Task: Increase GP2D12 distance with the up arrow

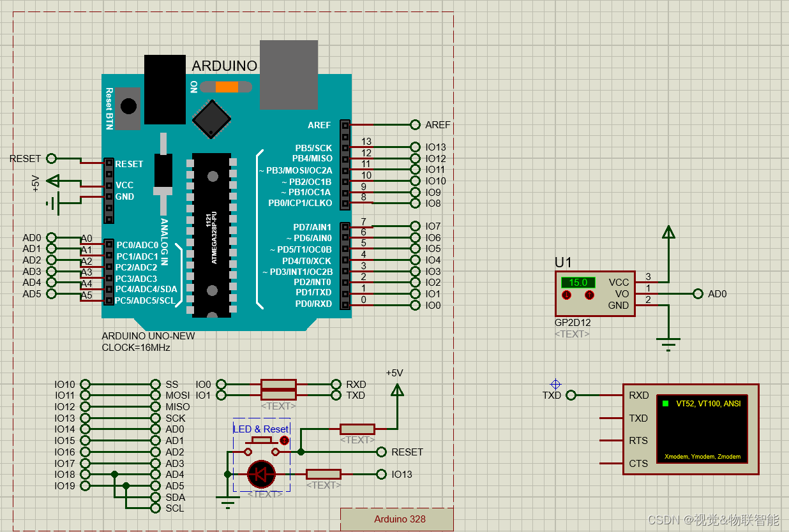Action: (x=589, y=295)
